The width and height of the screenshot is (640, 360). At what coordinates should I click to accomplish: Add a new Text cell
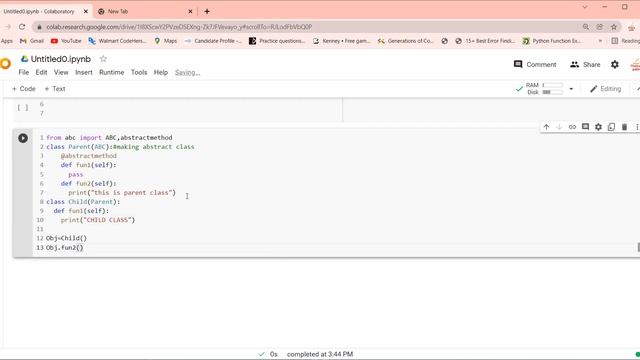55,89
